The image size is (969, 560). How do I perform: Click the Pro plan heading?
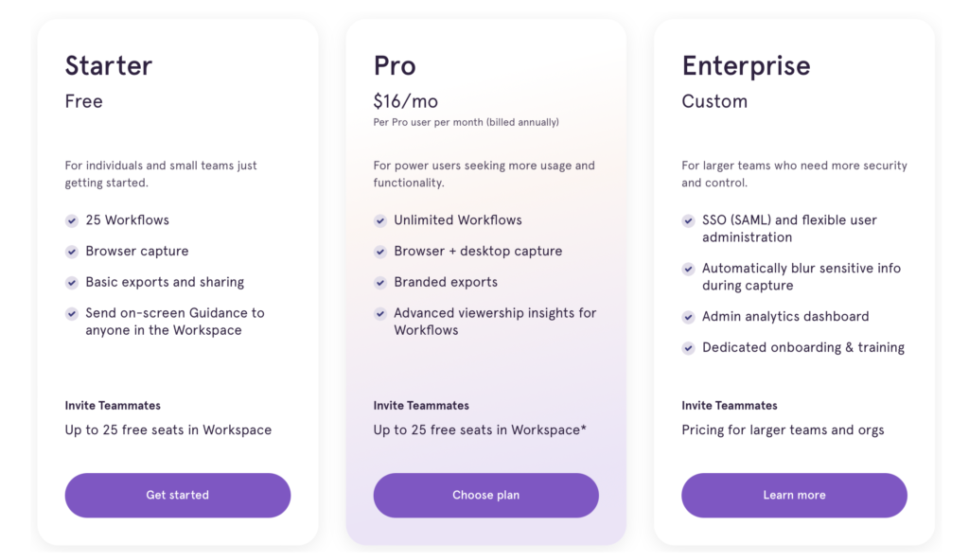click(395, 65)
